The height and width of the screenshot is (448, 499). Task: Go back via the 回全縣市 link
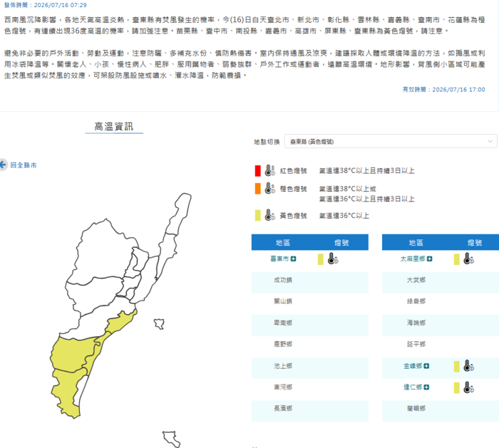click(x=24, y=165)
